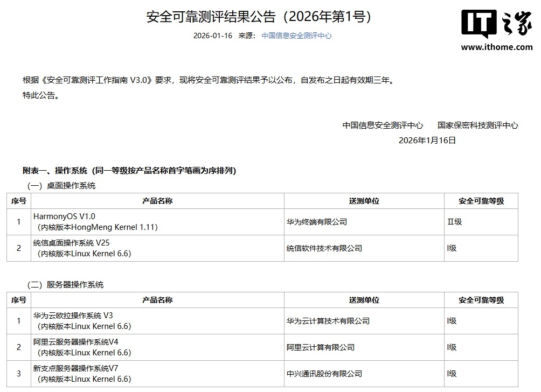Click the cell 华为云计算技术有限公司
Viewport: 541px width, 392px height.
[x=328, y=321]
